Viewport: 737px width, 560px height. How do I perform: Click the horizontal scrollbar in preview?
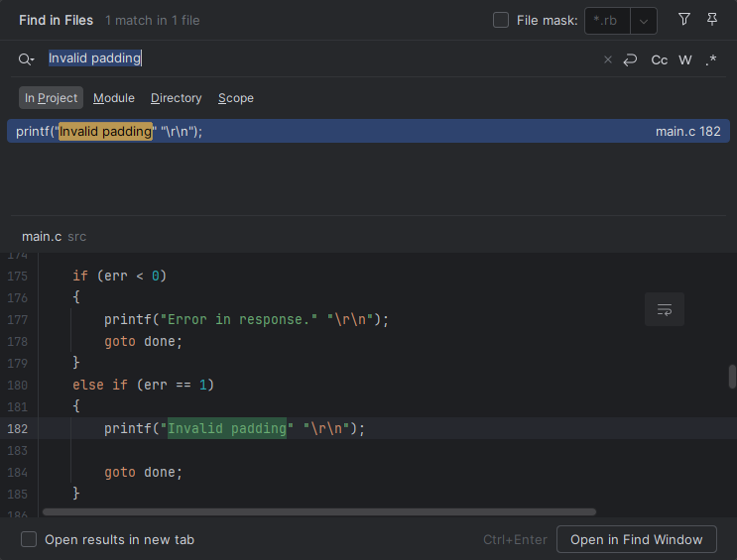point(317,512)
